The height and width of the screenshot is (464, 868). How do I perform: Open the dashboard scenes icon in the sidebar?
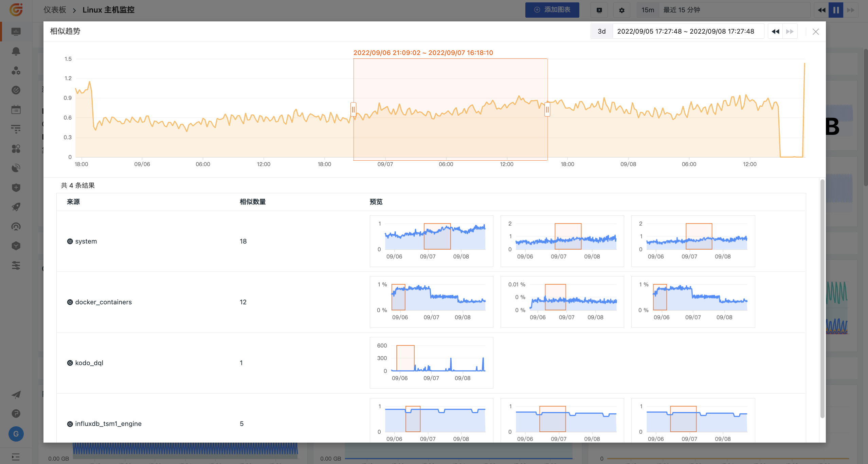tap(16, 32)
